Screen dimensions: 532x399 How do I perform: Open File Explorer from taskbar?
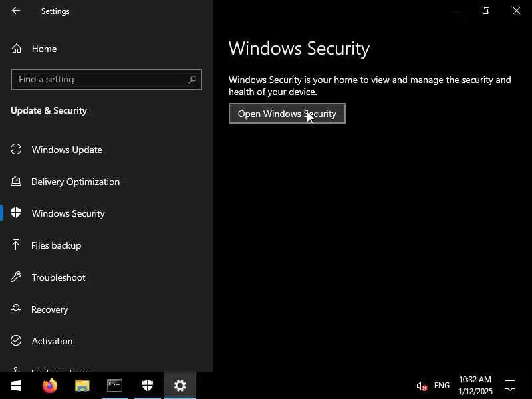pyautogui.click(x=82, y=386)
